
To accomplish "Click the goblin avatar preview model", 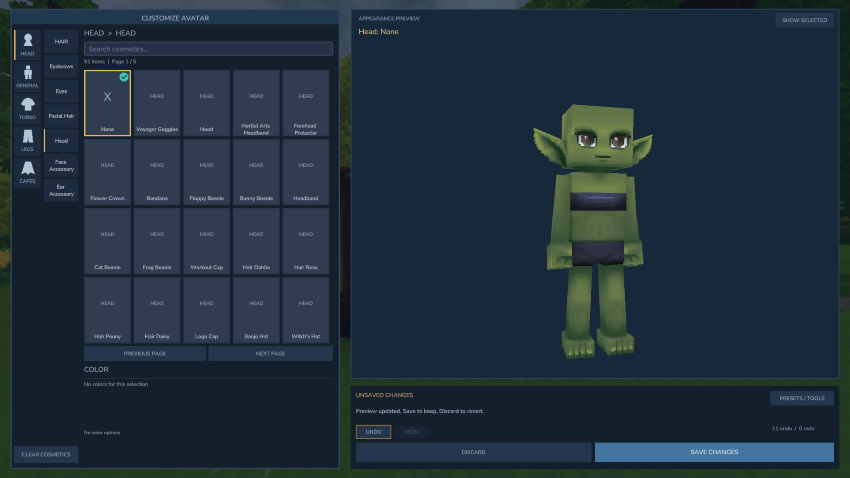I will tap(595, 231).
